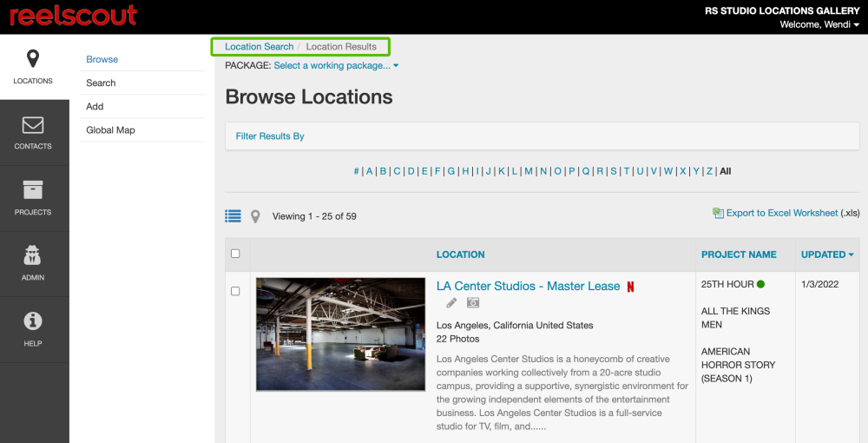Click the Location Results breadcrumb text
This screenshot has width=868, height=443.
pos(341,47)
